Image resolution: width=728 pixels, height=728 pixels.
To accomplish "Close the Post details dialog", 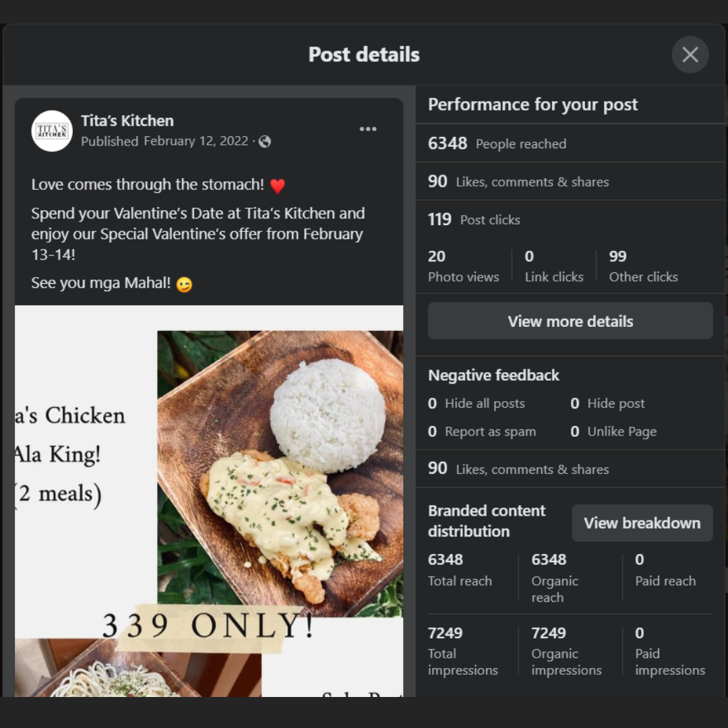I will pyautogui.click(x=690, y=55).
